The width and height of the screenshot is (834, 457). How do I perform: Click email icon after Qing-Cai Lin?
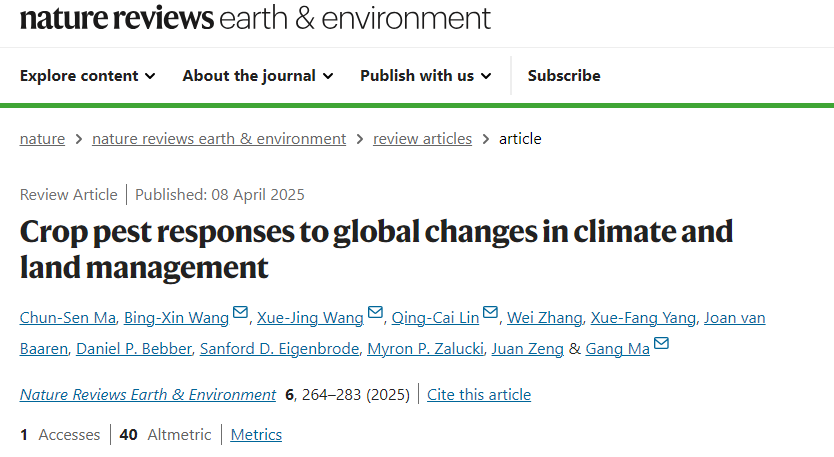490,314
